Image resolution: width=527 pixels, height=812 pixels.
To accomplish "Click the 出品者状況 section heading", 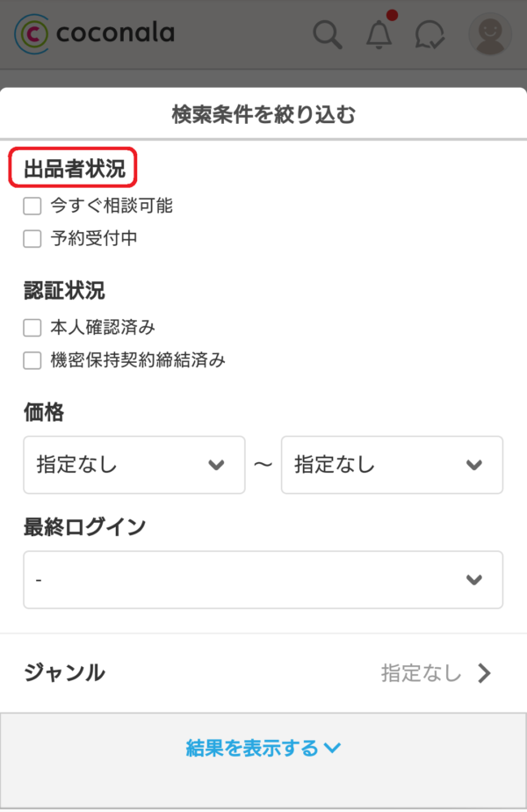I will (x=74, y=168).
